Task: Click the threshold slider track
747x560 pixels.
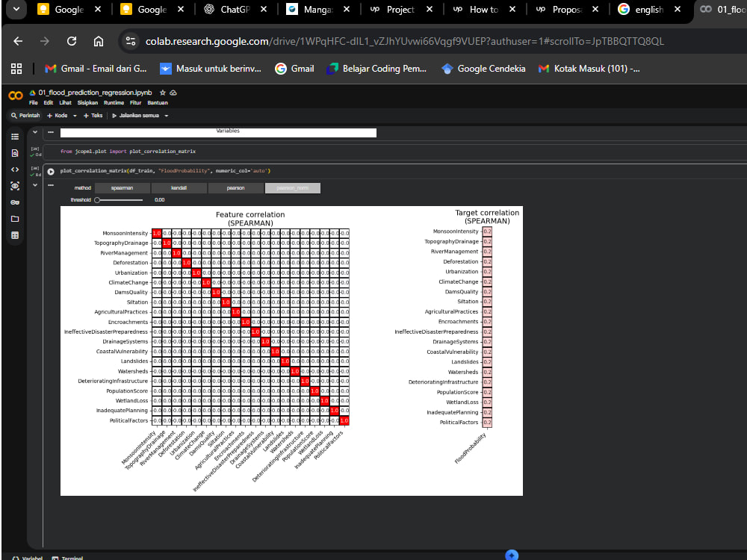Action: (120, 200)
